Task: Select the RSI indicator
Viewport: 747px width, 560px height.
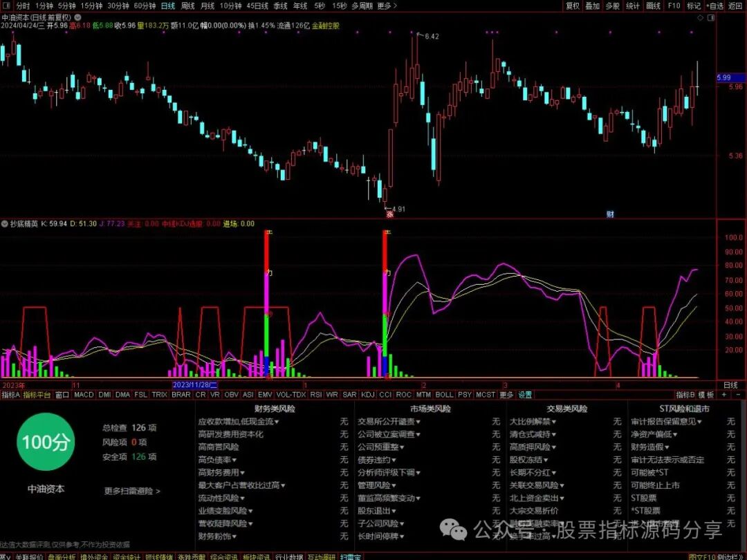Action: point(316,395)
